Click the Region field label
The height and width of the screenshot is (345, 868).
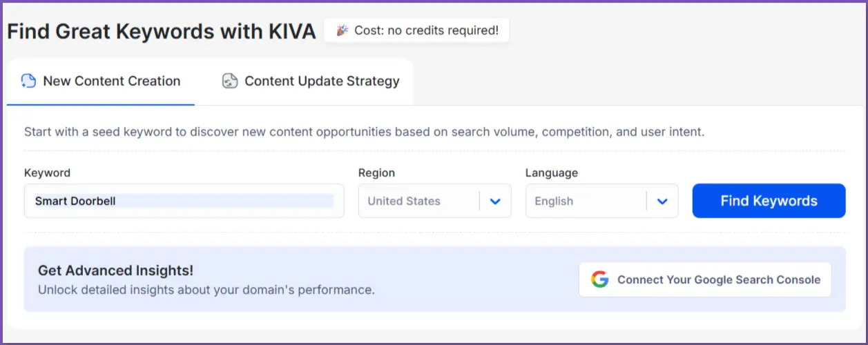pyautogui.click(x=376, y=172)
